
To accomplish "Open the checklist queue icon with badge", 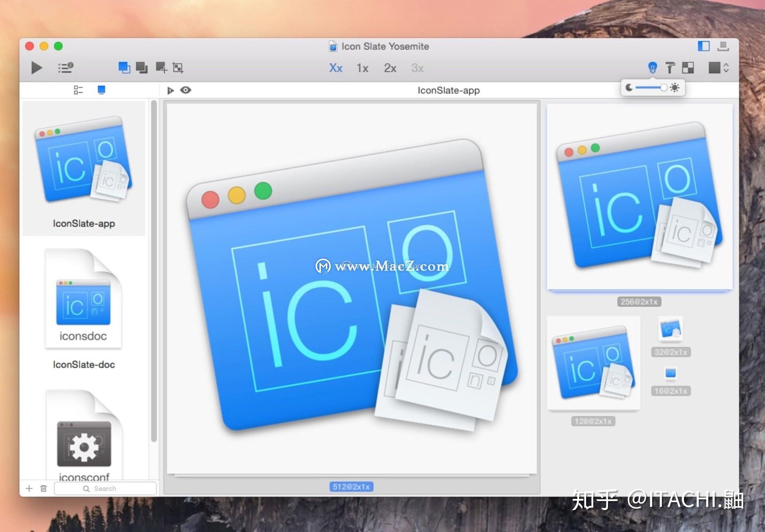I will tap(65, 68).
